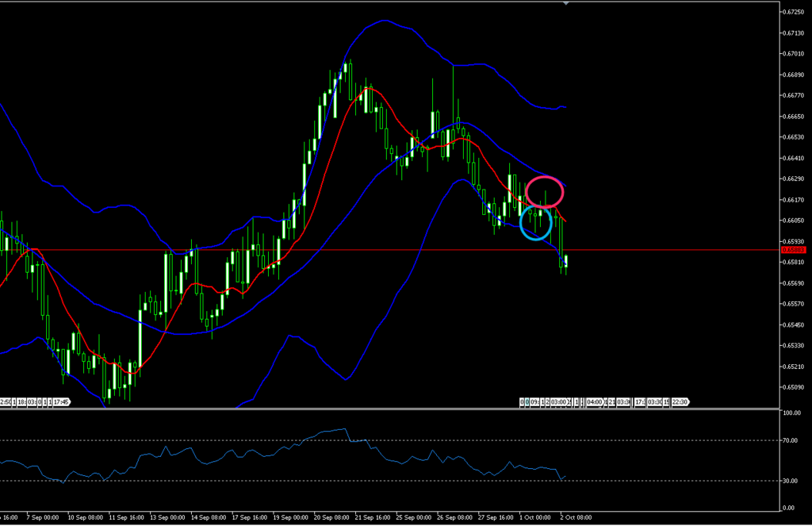812x526 pixels.
Task: Click the 20 Sep 08:00 time axis label
Action: coord(331,517)
